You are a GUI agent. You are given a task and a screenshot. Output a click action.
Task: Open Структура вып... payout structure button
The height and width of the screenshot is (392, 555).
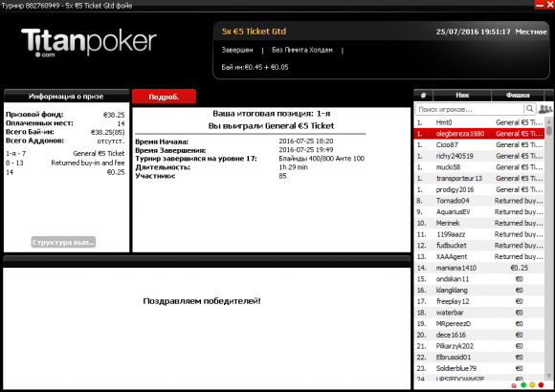click(63, 242)
